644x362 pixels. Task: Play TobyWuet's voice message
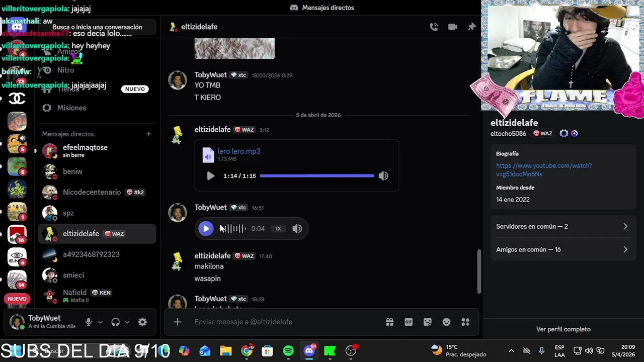click(x=206, y=229)
